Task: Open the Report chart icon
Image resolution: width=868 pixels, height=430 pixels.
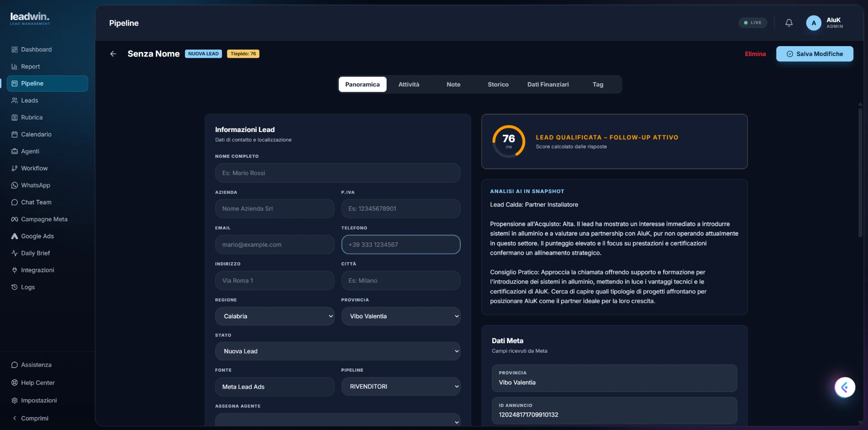Action: [14, 66]
